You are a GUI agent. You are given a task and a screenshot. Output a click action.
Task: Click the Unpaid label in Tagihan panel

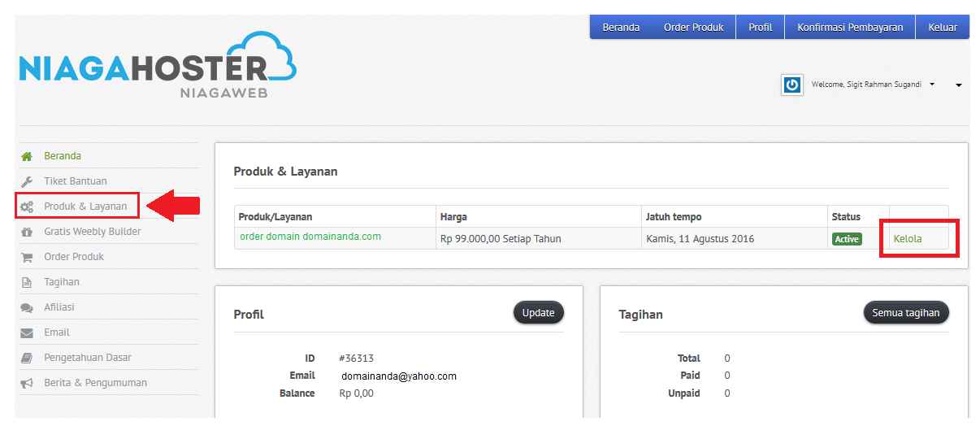[683, 393]
